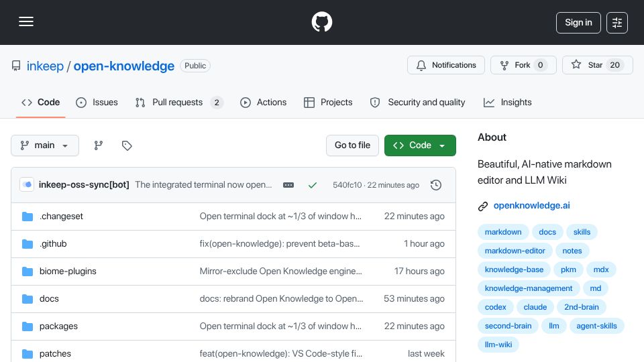644x362 pixels.
Task: Visit openknowledge.ai website link
Action: click(531, 206)
